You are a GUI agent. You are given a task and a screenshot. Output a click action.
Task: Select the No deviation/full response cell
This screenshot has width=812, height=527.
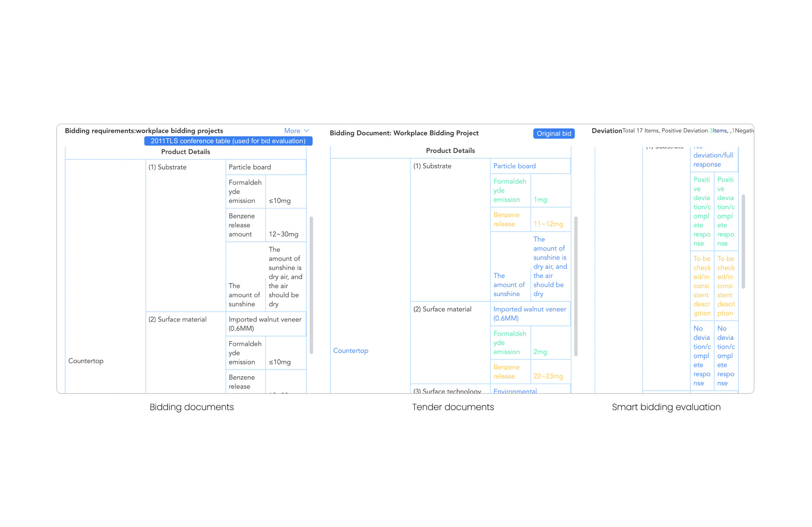tap(713, 160)
